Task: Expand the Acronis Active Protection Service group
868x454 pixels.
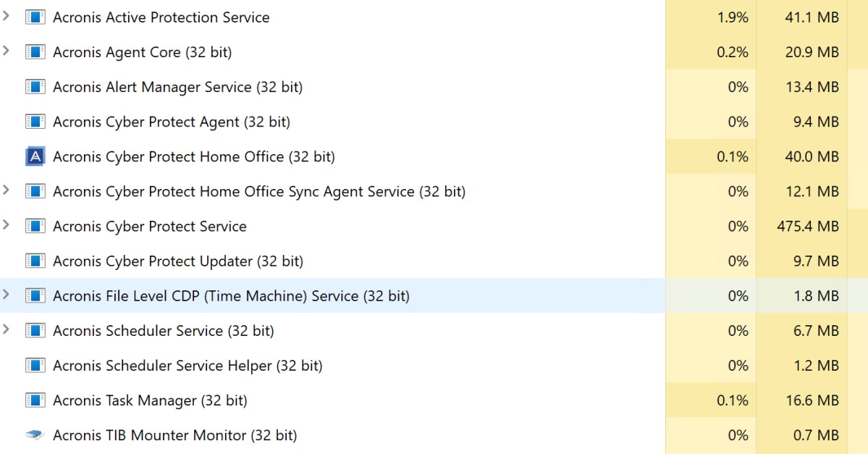Action: (7, 16)
